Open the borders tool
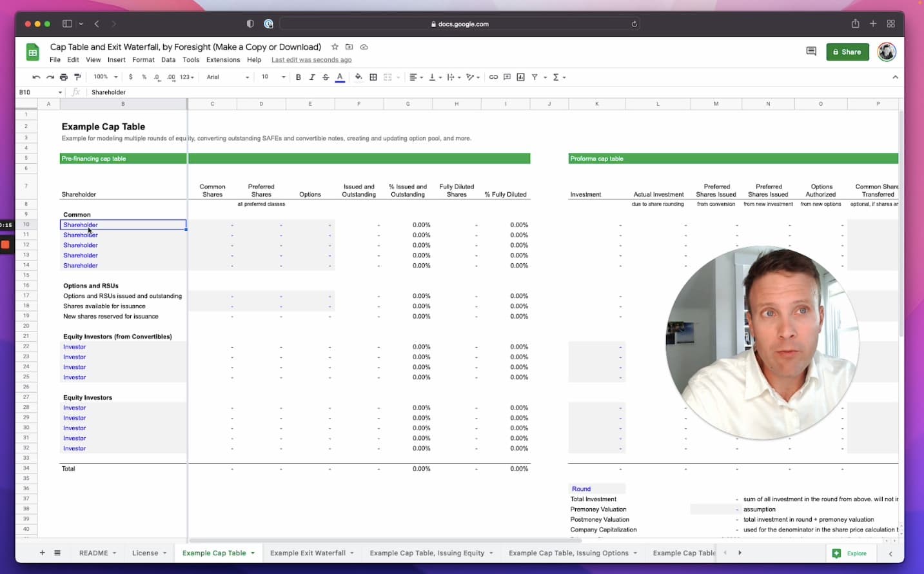This screenshot has height=574, width=924. (x=373, y=77)
